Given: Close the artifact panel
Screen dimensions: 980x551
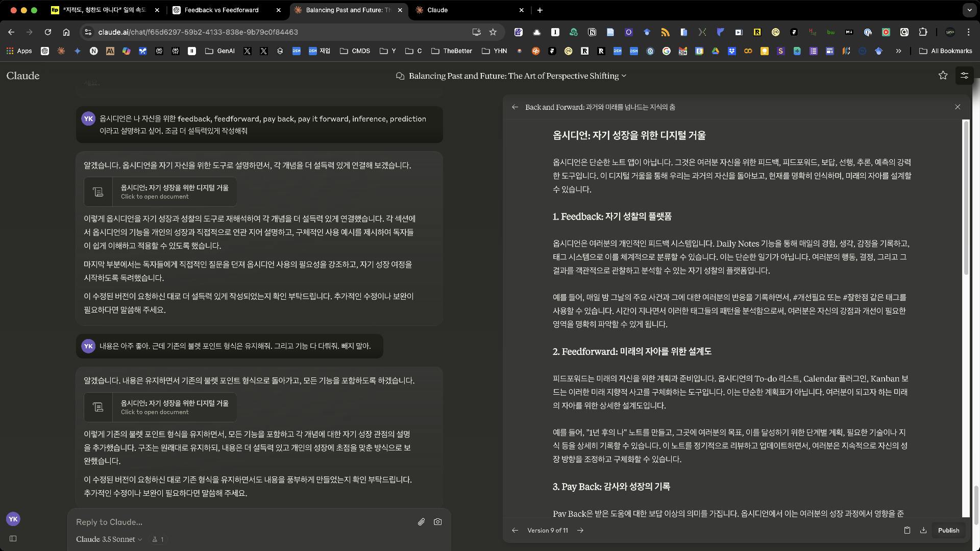Looking at the screenshot, I should click(958, 107).
